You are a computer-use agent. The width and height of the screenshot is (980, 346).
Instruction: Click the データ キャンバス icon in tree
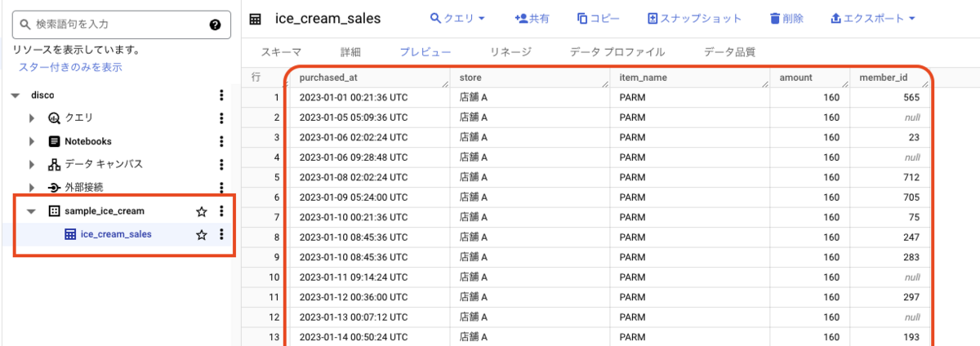pyautogui.click(x=54, y=164)
